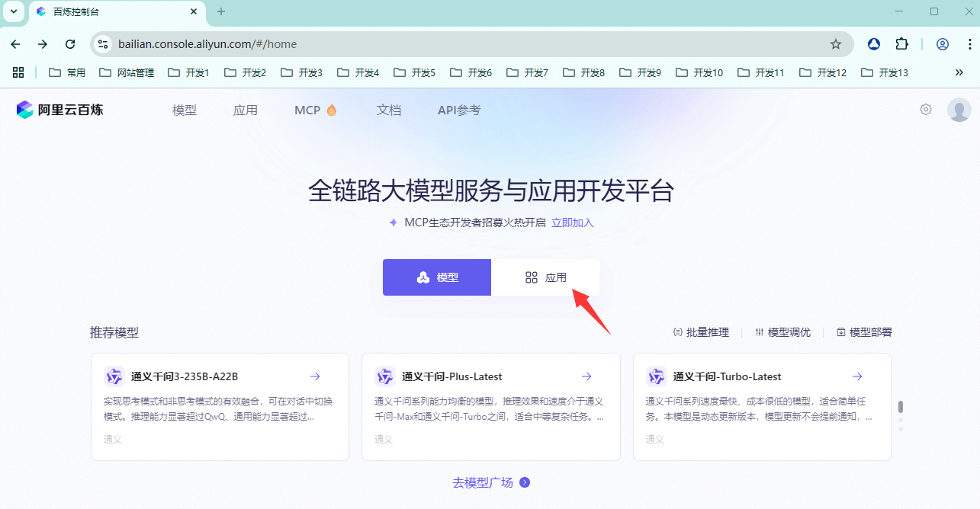Image resolution: width=980 pixels, height=509 pixels.
Task: Click the browser back arrow
Action: click(16, 44)
